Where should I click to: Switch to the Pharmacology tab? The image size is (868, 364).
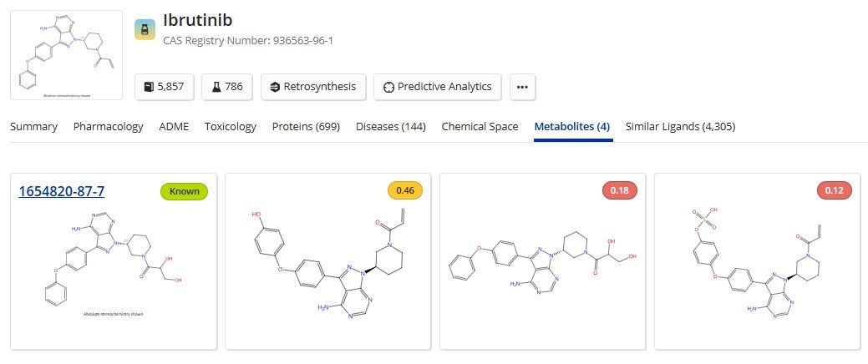click(108, 127)
